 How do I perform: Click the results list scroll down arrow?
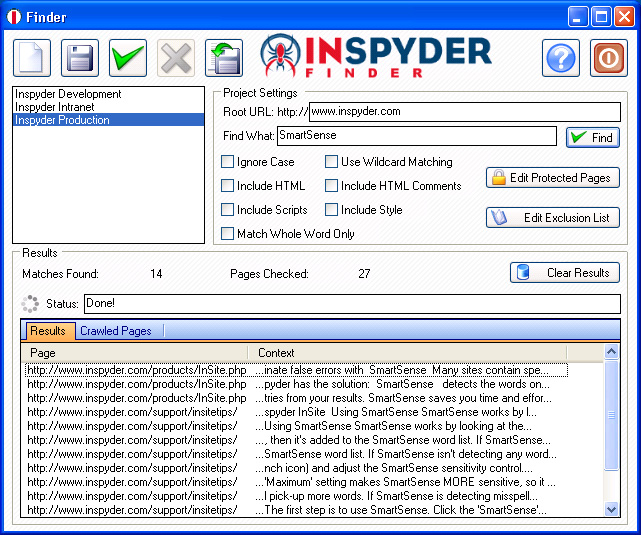[612, 509]
